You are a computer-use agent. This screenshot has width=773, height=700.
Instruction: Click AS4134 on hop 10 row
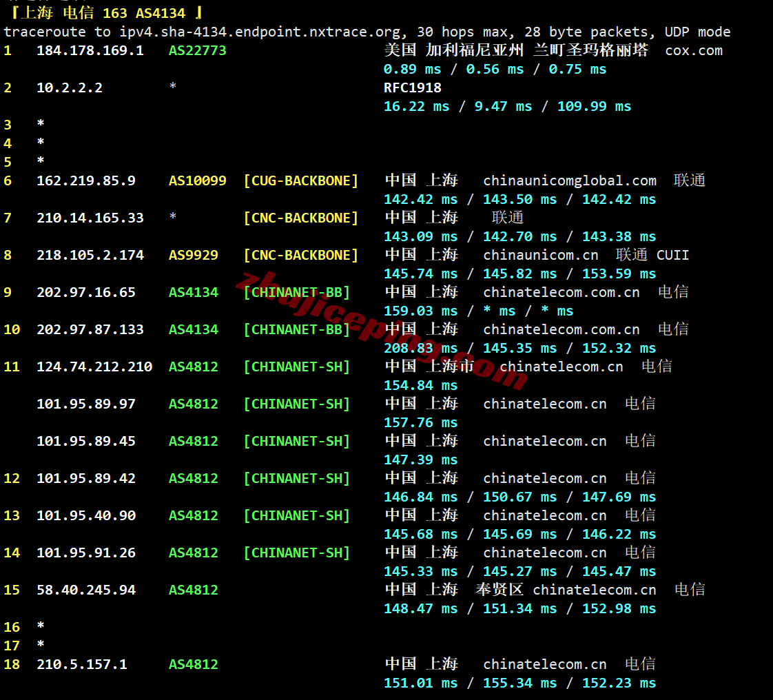click(193, 330)
